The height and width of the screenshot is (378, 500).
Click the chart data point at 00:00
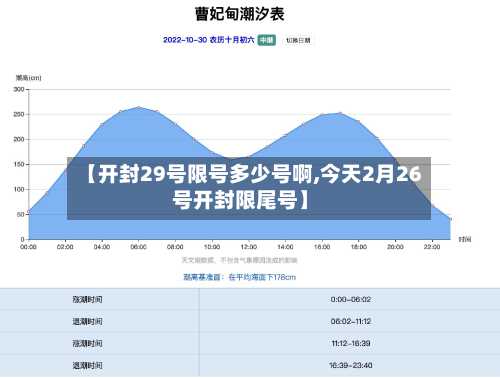pos(29,211)
